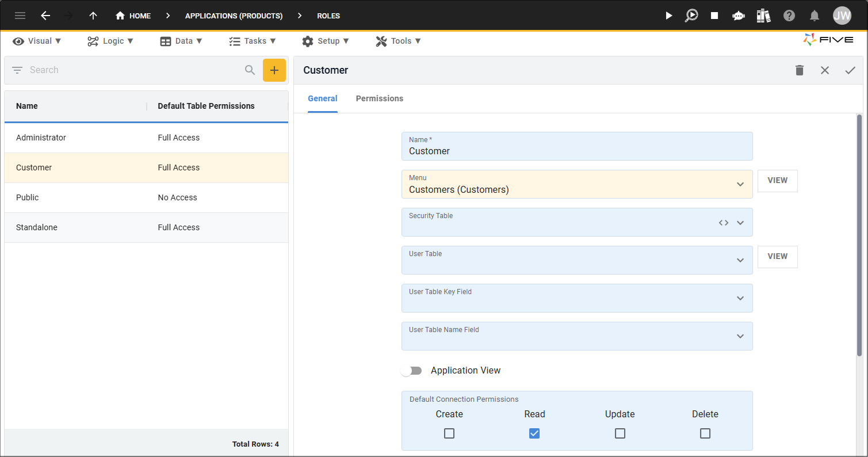The height and width of the screenshot is (457, 868).
Task: Add a new role with plus button
Action: coord(274,70)
